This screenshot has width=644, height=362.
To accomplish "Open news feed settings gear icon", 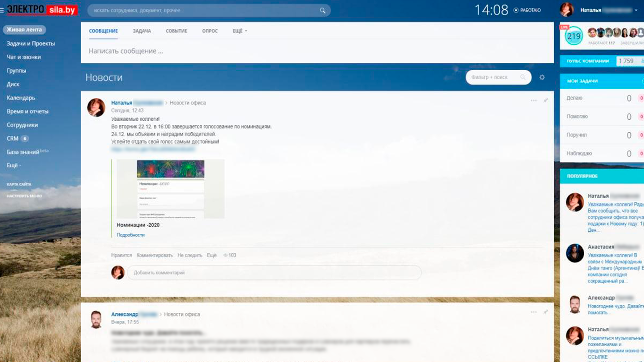I will point(542,77).
